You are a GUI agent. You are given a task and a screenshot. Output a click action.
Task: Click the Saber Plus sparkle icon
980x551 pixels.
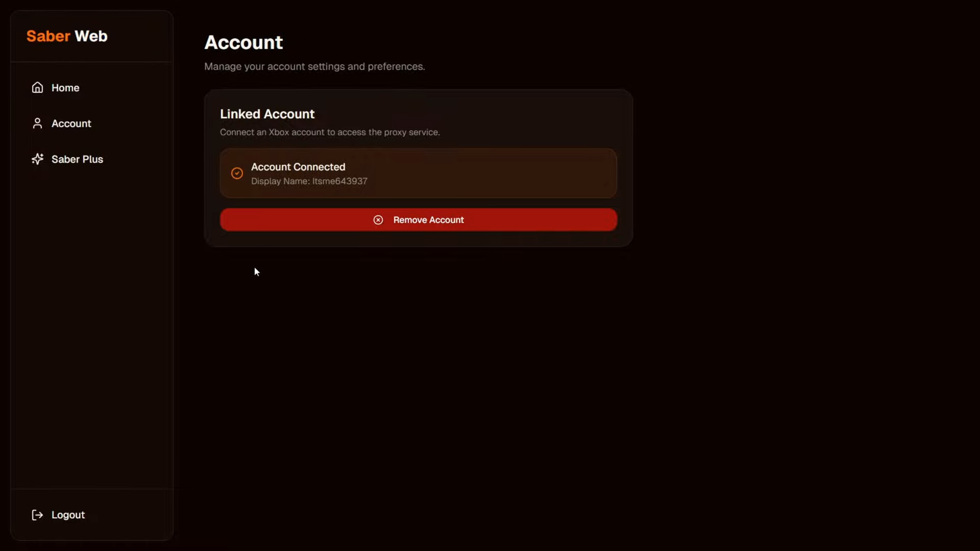tap(37, 159)
